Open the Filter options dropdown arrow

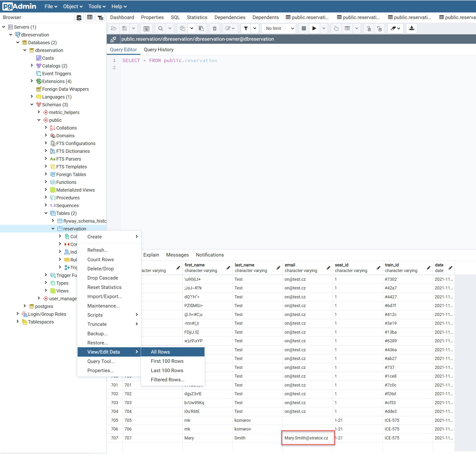(x=255, y=28)
